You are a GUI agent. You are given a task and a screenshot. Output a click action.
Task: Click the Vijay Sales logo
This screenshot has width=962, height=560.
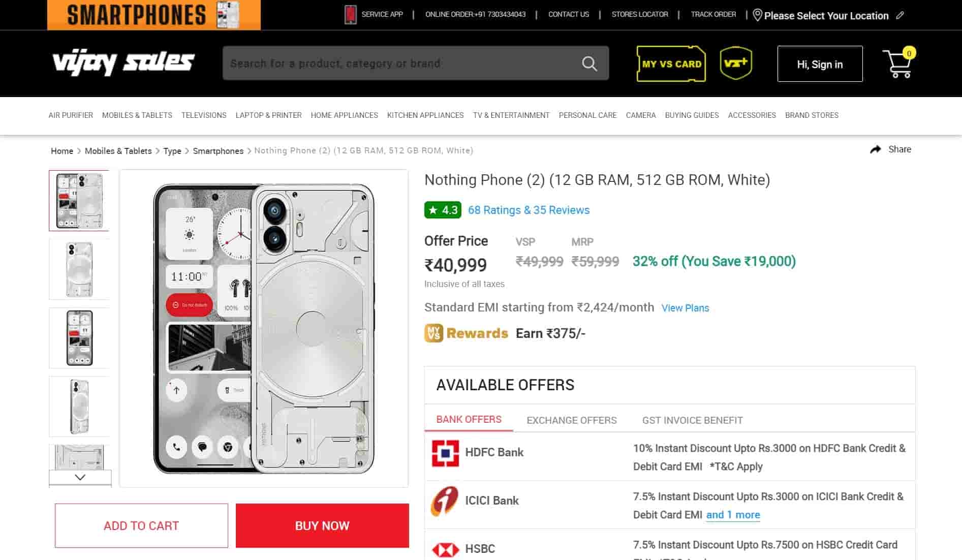pos(123,63)
